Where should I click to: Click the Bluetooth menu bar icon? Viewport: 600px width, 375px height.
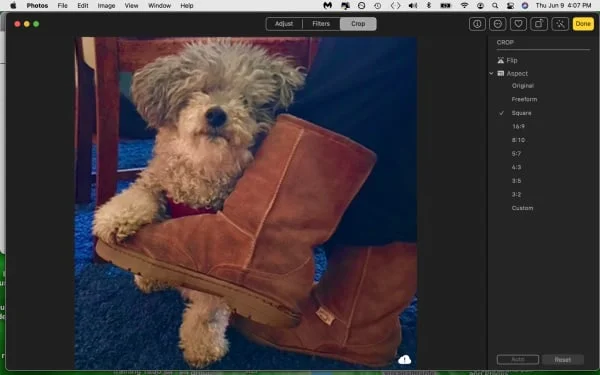pyautogui.click(x=429, y=5)
